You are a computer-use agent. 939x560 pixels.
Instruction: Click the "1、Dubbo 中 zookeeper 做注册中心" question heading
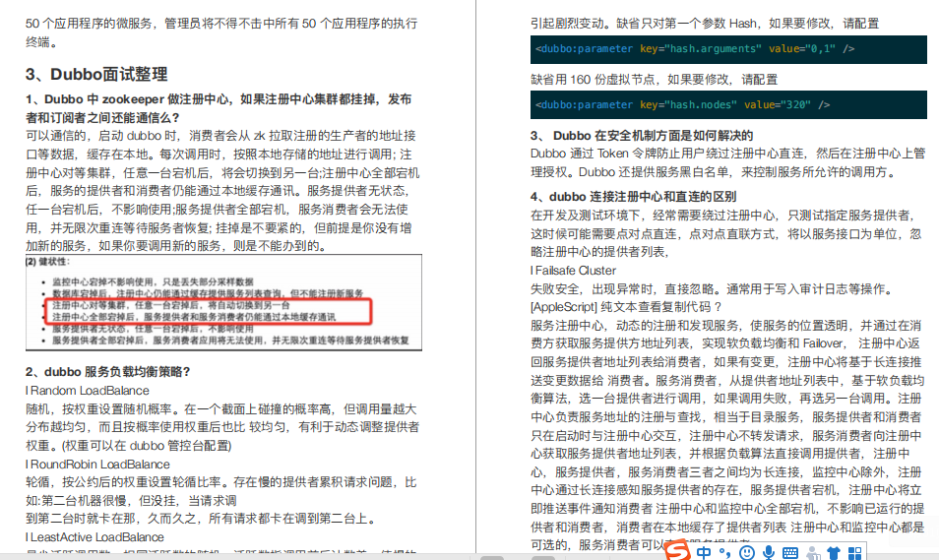pos(218,108)
